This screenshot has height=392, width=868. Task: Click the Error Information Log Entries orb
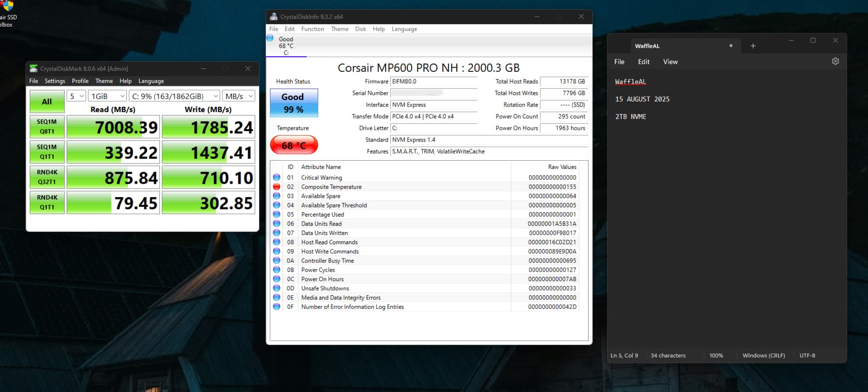pyautogui.click(x=277, y=307)
